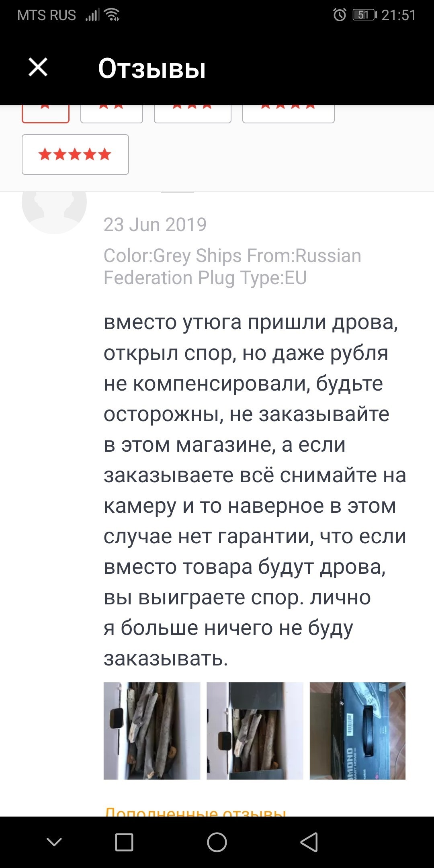
Task: Tap Android back navigation triangle
Action: (309, 842)
